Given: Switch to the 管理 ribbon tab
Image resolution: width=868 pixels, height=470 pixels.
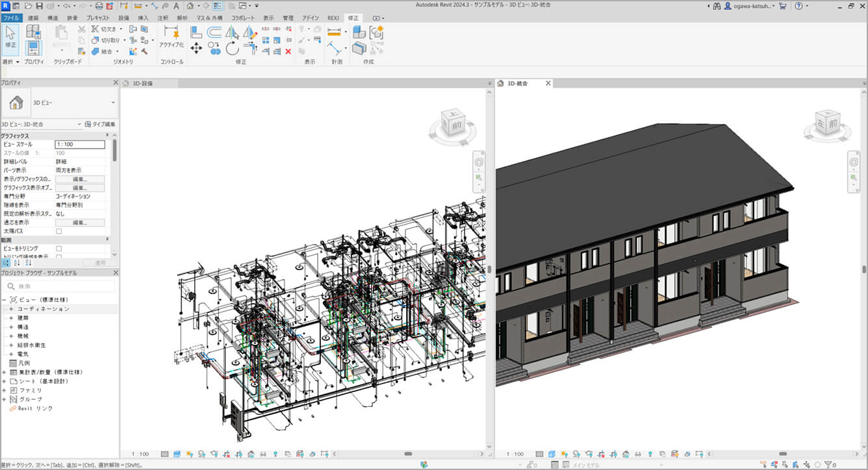Looking at the screenshot, I should pyautogui.click(x=288, y=18).
